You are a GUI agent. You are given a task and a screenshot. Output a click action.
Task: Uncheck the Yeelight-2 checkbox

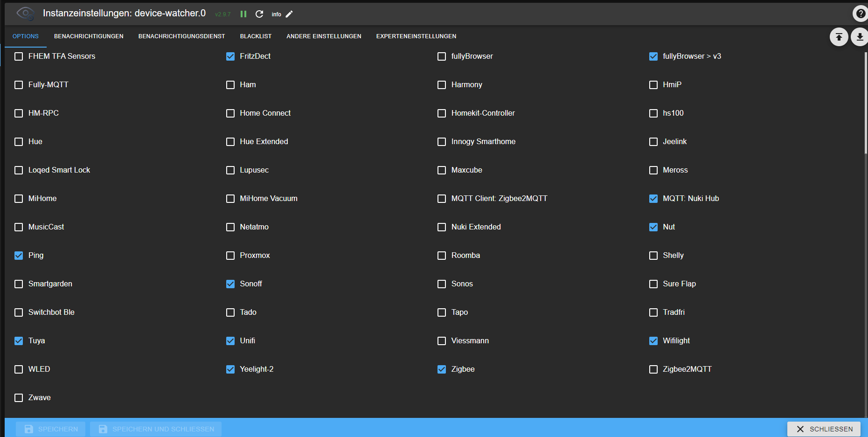pyautogui.click(x=230, y=369)
